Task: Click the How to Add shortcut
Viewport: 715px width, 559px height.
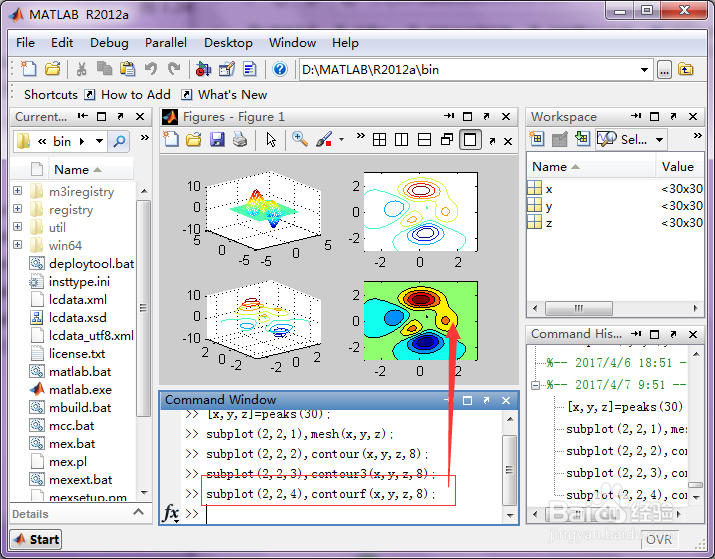Action: pyautogui.click(x=128, y=95)
